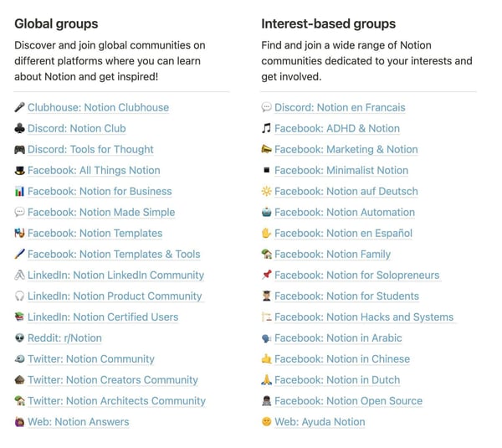
Task: Click the top hat icon beside All Things Notion
Action: click(19, 171)
